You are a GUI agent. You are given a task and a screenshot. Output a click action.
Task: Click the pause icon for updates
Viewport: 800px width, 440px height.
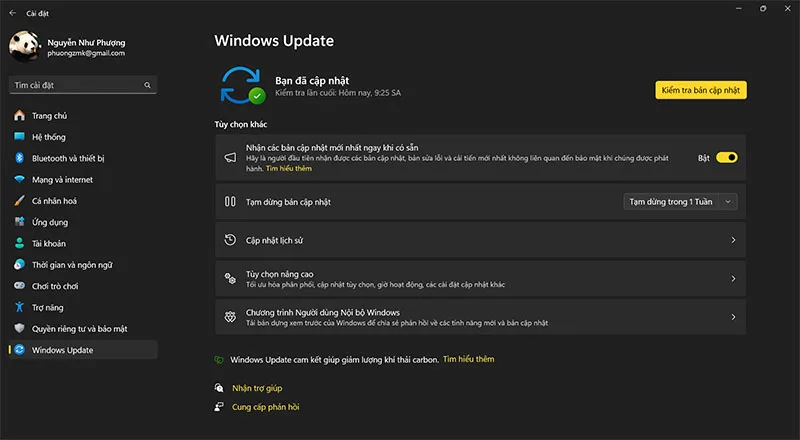[230, 202]
